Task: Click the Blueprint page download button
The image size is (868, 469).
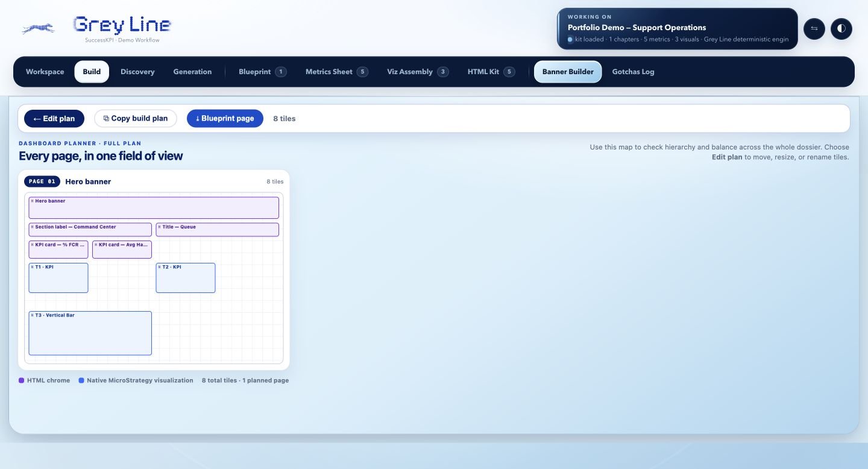Action: click(x=225, y=118)
